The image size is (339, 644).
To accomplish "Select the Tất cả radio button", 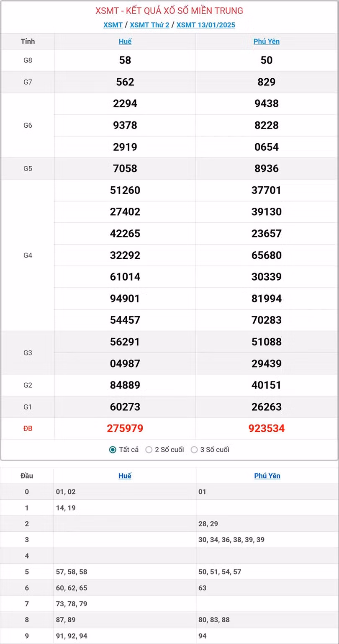I will pos(113,450).
